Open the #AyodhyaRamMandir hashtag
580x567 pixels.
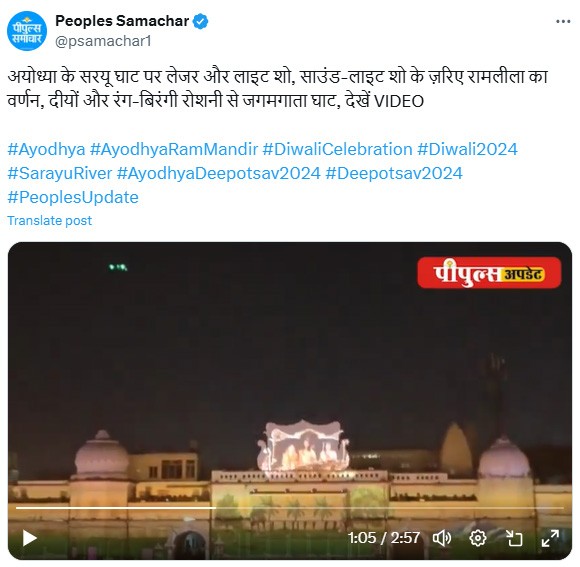[174, 149]
